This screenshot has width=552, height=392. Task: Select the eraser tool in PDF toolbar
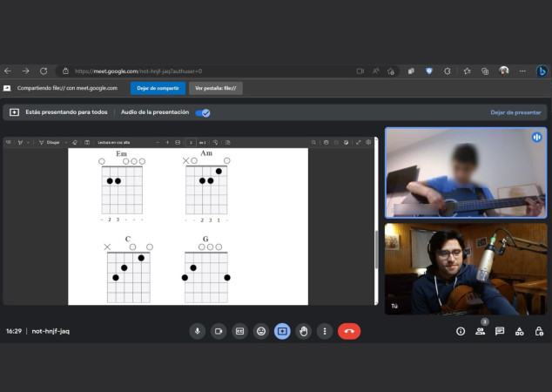click(x=75, y=142)
